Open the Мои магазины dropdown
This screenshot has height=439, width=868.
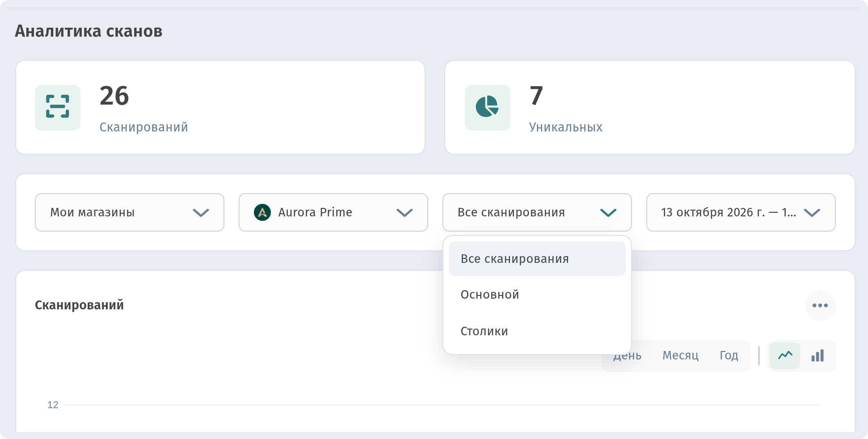(x=130, y=212)
